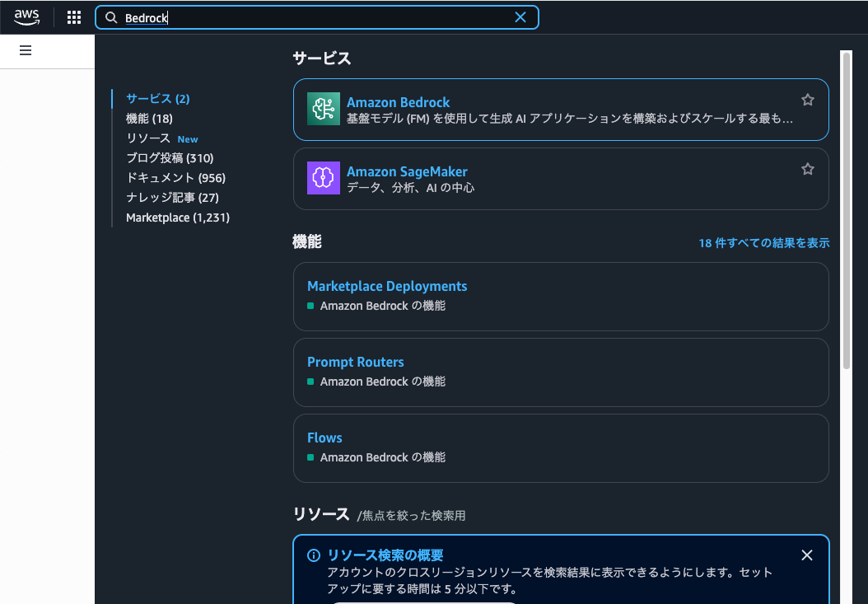Open the services grid menu icon

(74, 17)
